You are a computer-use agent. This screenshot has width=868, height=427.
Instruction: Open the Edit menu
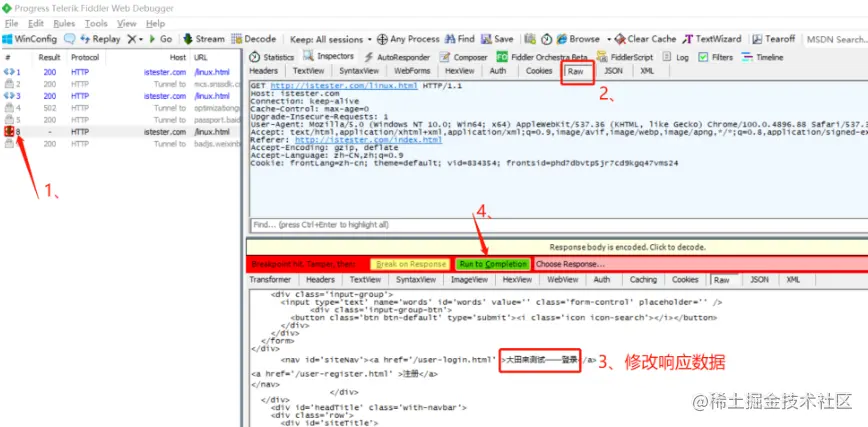tap(36, 23)
